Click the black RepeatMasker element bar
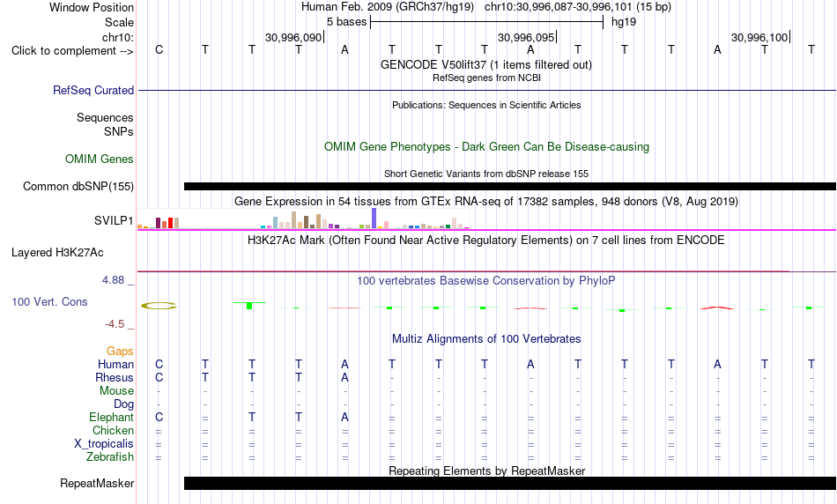837x504 pixels. (510, 483)
